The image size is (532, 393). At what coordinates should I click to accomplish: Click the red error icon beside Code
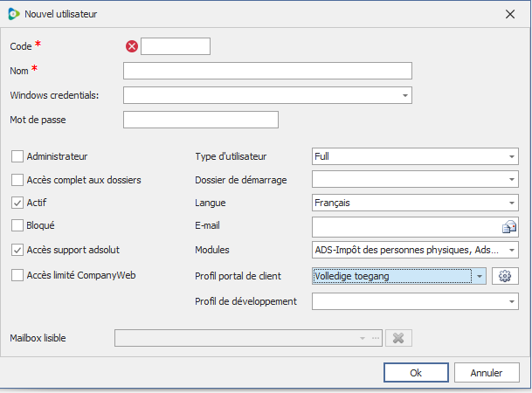[x=132, y=46]
